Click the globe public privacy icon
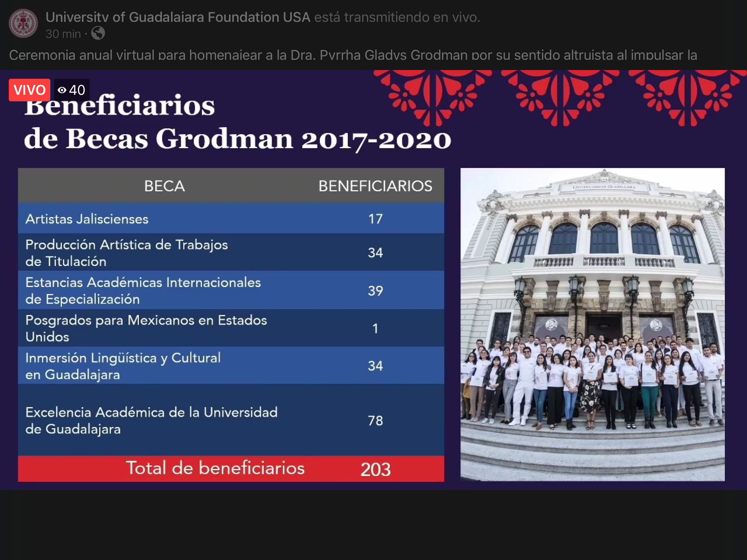This screenshot has height=560, width=747. (98, 34)
